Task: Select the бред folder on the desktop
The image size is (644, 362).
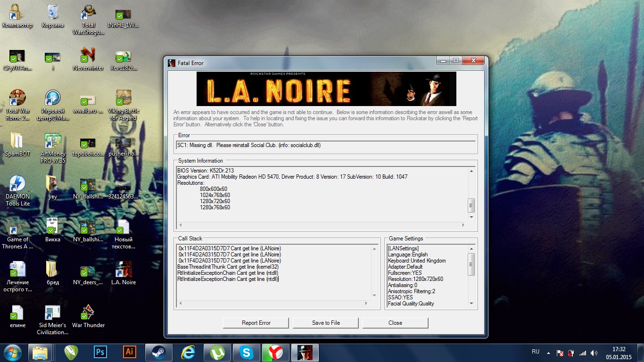Action: 53,273
